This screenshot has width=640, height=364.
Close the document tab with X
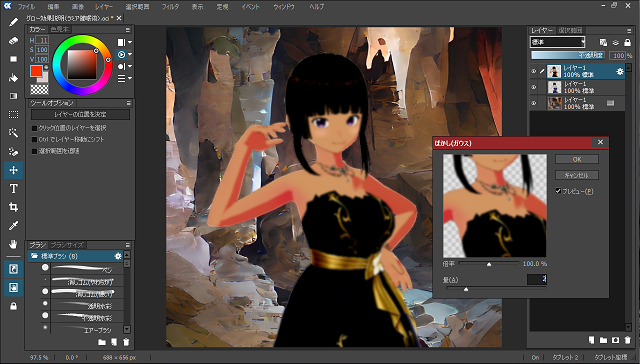[119, 18]
